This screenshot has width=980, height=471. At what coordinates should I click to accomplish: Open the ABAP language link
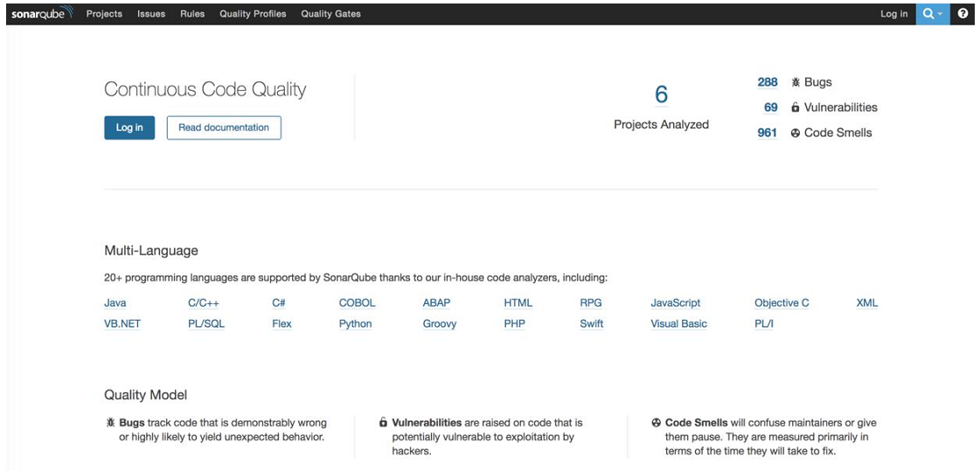coord(436,303)
